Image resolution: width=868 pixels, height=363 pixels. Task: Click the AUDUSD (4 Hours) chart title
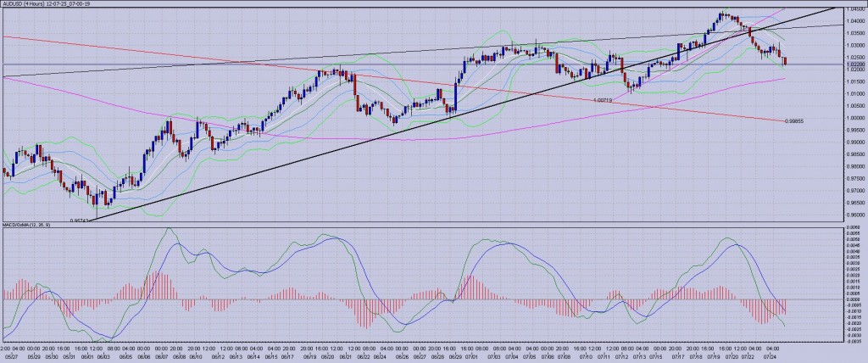coord(51,3)
